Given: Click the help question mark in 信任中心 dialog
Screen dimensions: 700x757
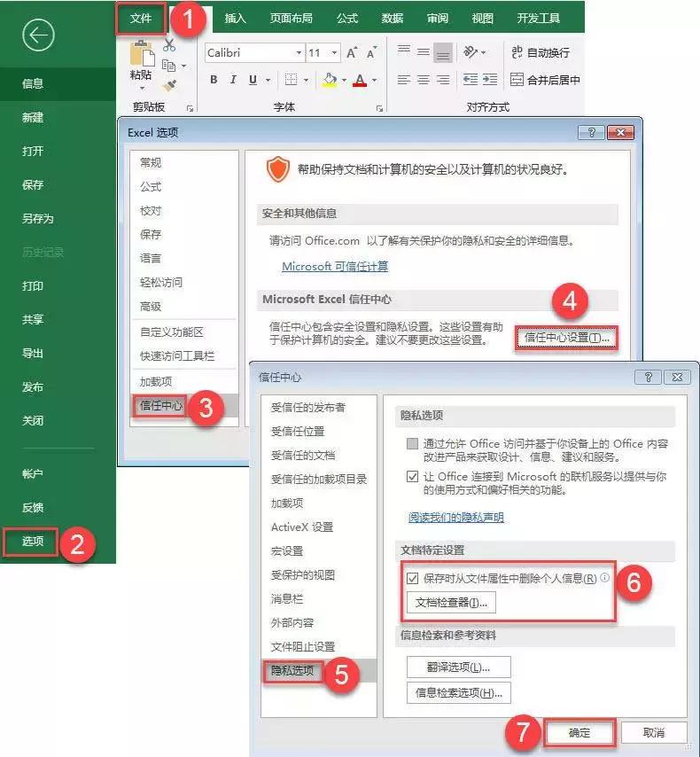Looking at the screenshot, I should pos(648,377).
